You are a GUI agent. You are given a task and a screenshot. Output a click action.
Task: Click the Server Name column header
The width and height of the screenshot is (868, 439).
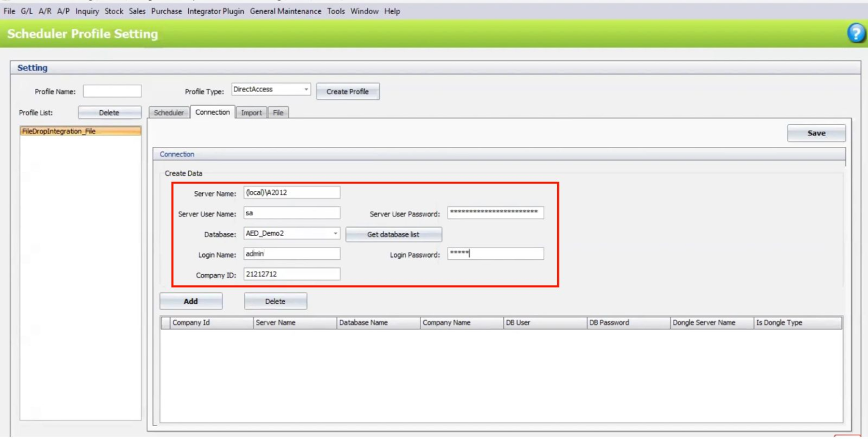click(x=295, y=323)
